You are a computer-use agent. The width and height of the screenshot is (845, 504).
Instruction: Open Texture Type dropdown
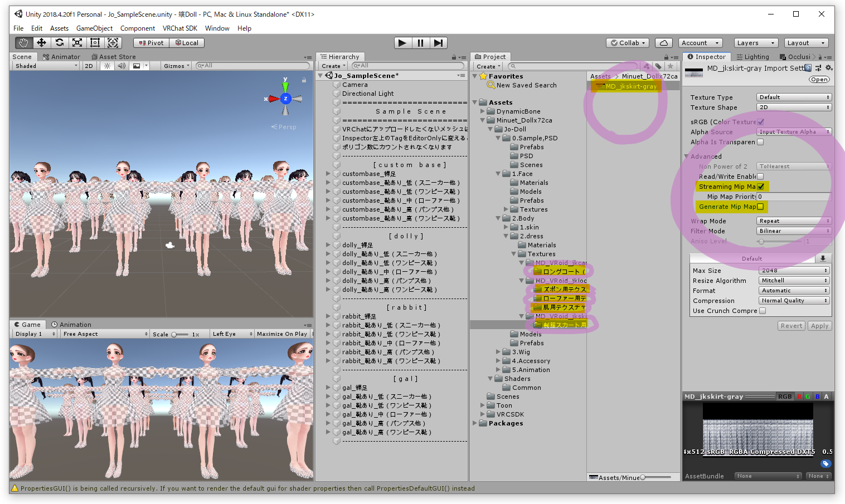(x=794, y=97)
